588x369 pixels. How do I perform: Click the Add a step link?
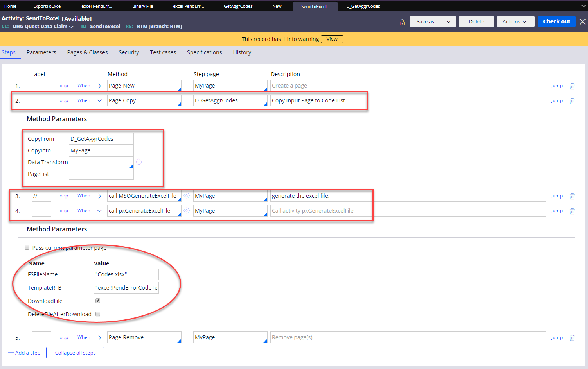tap(24, 353)
